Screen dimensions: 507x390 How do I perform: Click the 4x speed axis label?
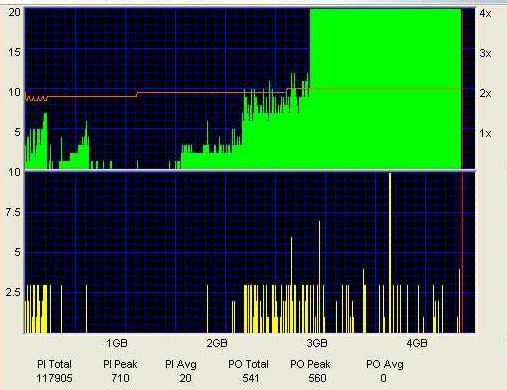pyautogui.click(x=485, y=13)
